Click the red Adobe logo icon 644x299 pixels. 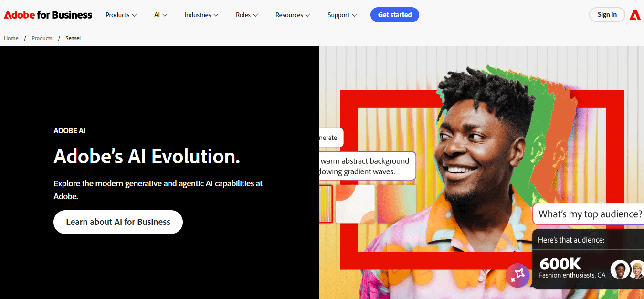tap(635, 15)
